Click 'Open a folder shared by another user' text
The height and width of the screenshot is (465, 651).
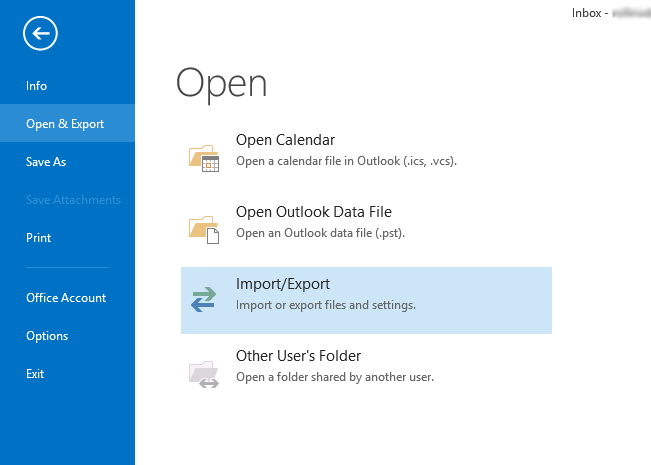coord(335,377)
